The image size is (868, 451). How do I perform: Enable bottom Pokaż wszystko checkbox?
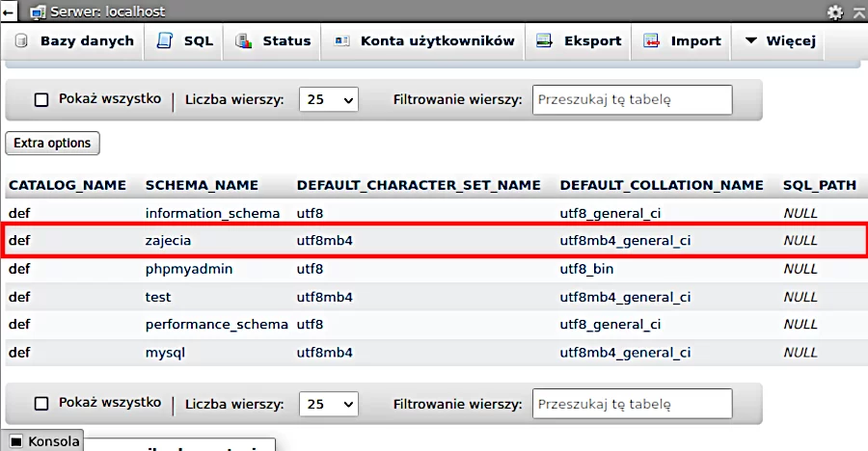(x=41, y=404)
